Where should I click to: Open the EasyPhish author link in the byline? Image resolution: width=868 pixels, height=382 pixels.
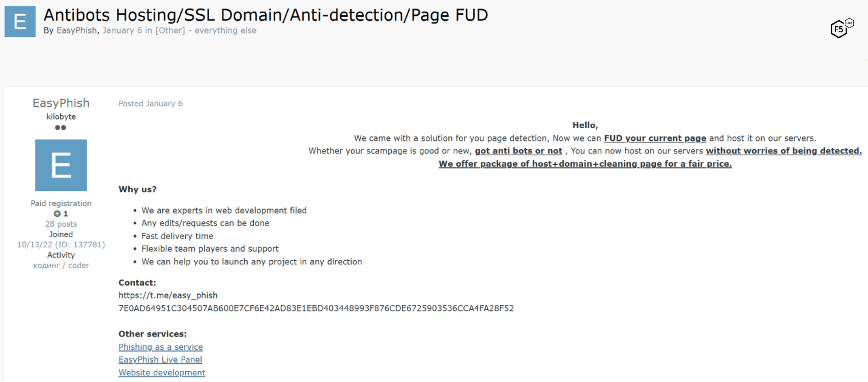click(76, 30)
